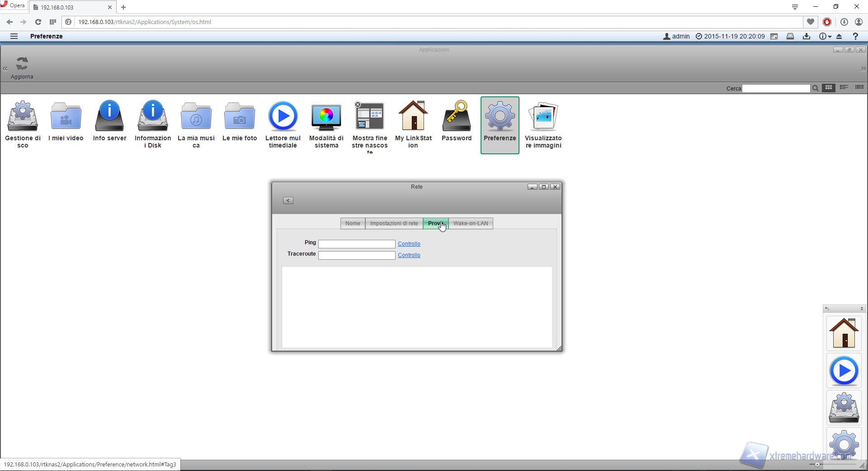868x471 pixels.
Task: Open La mia musica folder
Action: (x=196, y=117)
